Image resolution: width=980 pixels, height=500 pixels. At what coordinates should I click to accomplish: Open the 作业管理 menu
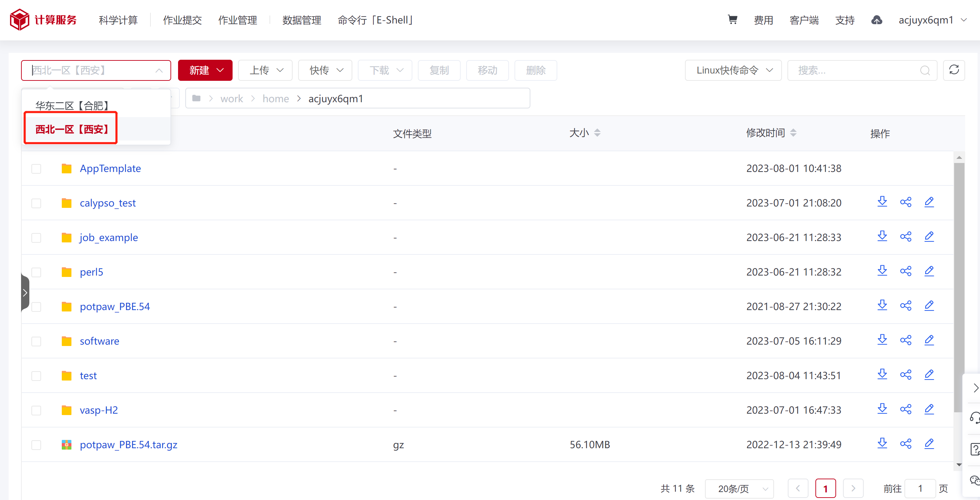click(x=237, y=20)
